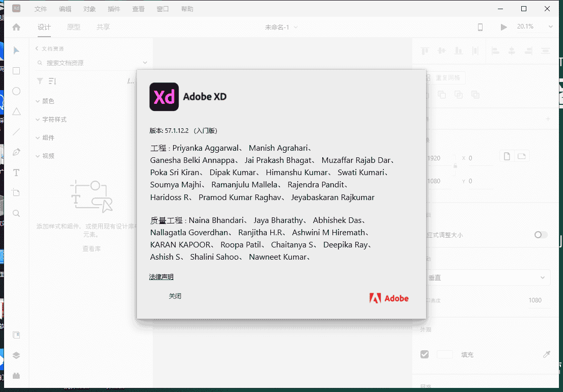Select the Polygon tool

click(16, 111)
